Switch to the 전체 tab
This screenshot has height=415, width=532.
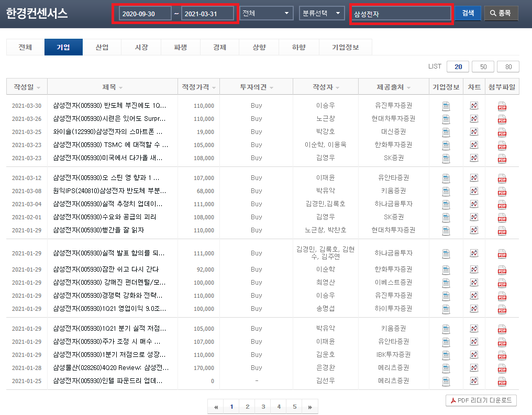tap(25, 47)
